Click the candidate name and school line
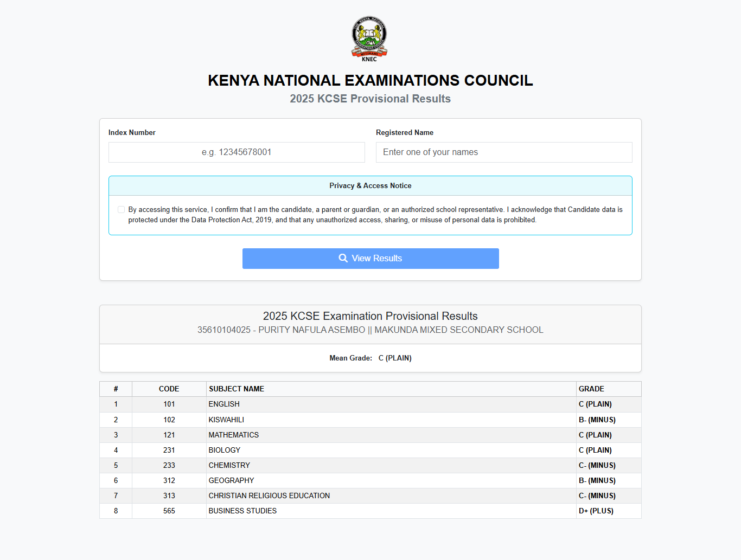The width and height of the screenshot is (741, 560). click(x=370, y=330)
